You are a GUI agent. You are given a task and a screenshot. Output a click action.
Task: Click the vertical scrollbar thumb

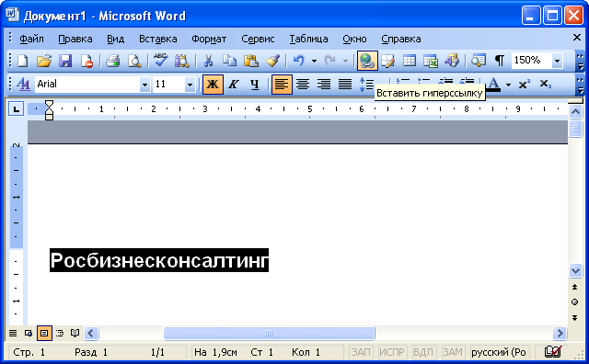pos(575,129)
